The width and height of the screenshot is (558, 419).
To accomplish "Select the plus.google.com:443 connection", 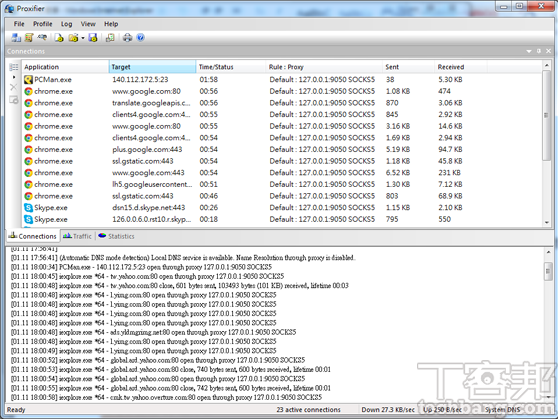I will tap(281, 150).
